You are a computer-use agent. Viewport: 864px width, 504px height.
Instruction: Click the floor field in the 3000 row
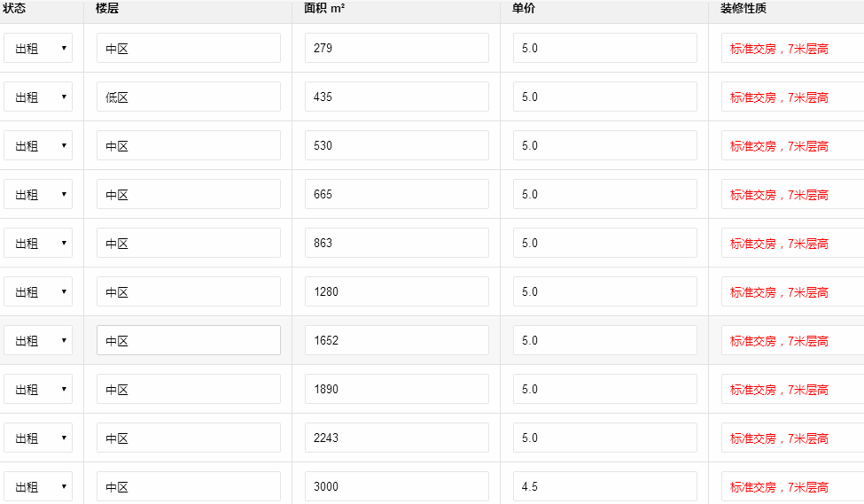click(188, 486)
